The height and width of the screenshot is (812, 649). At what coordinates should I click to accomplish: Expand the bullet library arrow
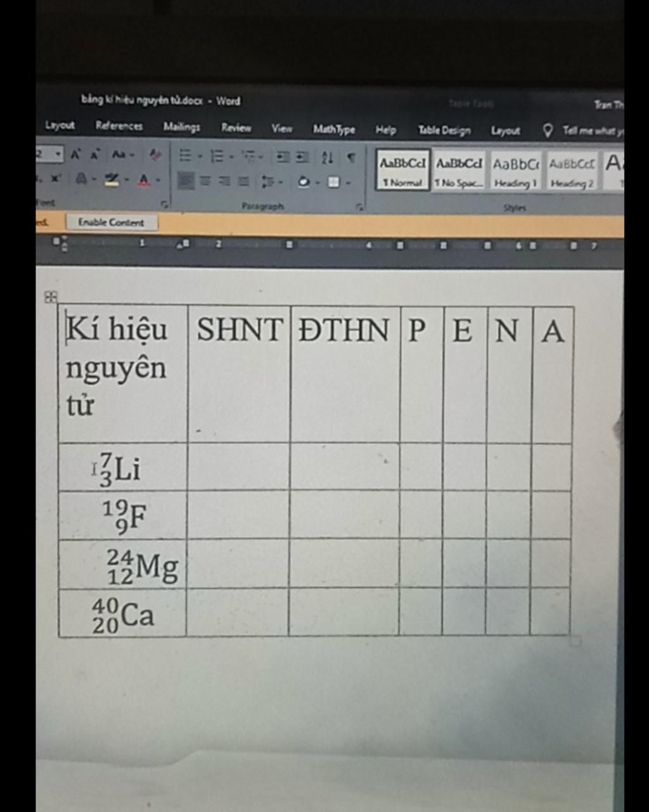(199, 157)
